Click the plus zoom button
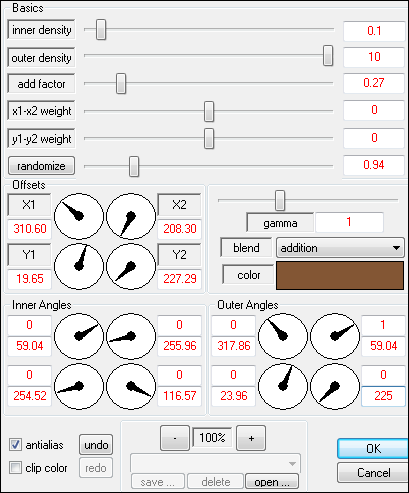The height and width of the screenshot is (493, 409). [251, 438]
